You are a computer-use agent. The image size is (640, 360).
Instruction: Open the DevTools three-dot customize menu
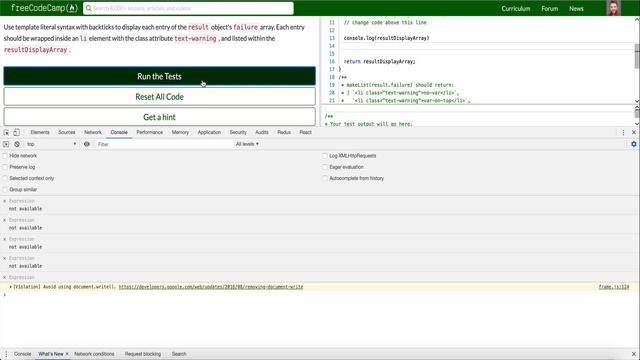(623, 132)
